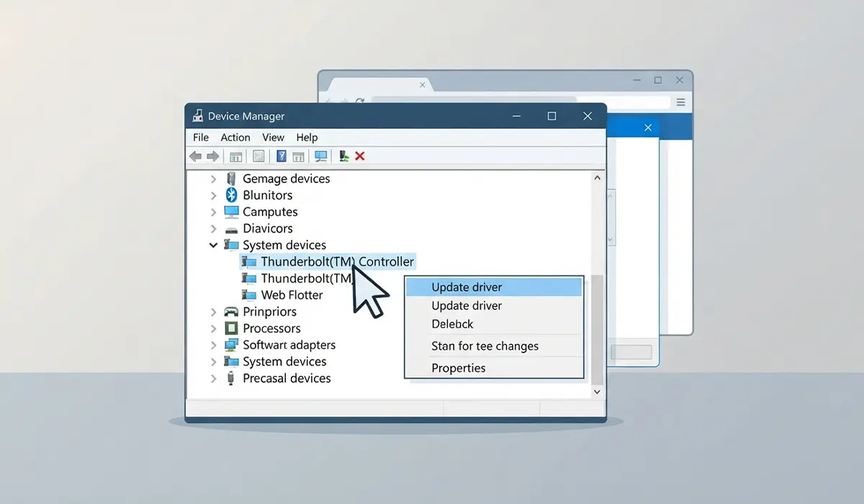The width and height of the screenshot is (864, 504).
Task: Open the blue Help question-mark toolbar icon
Action: pos(282,156)
